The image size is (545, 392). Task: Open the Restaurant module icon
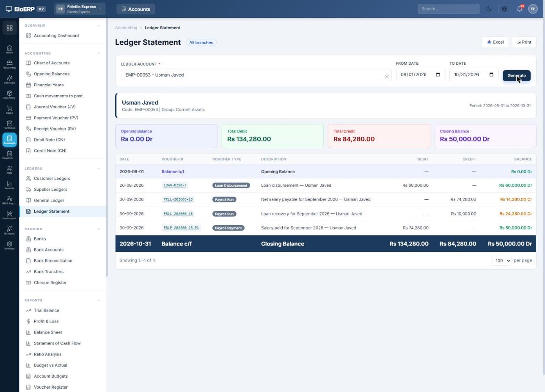pyautogui.click(x=9, y=215)
